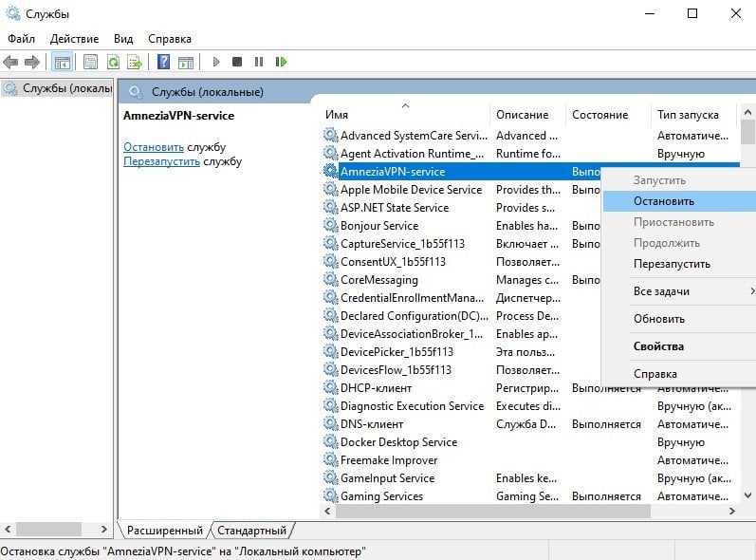Choose Остановить in the context menu
756x560 pixels.
click(679, 201)
